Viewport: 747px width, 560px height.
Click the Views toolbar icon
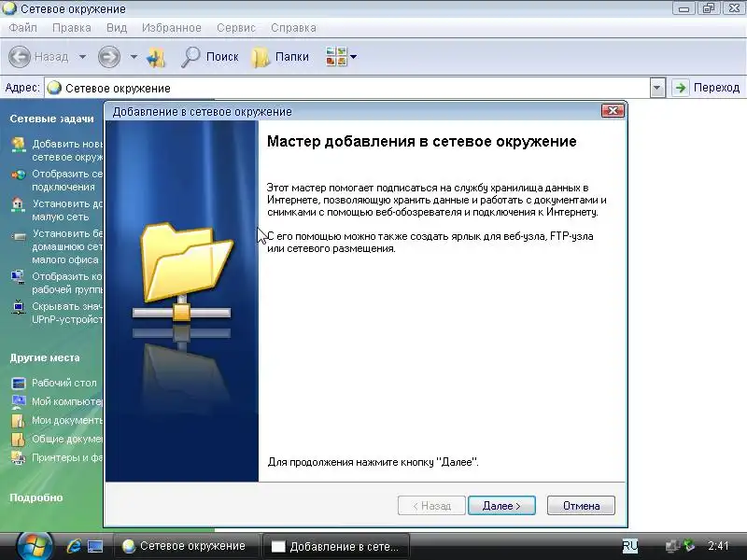pos(336,57)
